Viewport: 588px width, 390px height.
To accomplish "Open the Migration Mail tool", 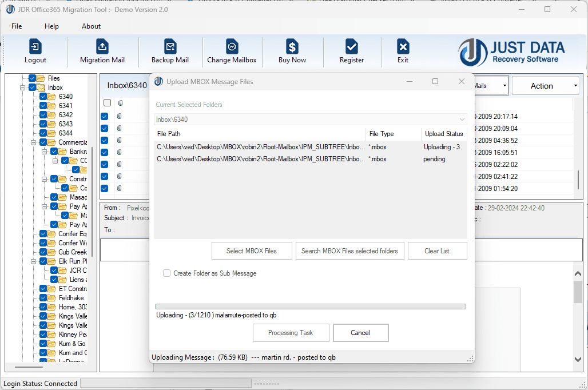I will click(x=102, y=47).
